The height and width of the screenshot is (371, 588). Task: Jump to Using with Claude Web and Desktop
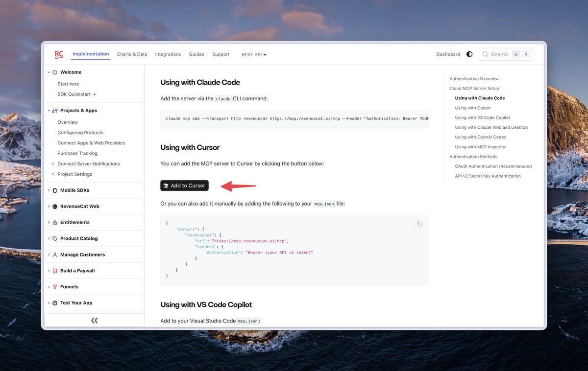click(491, 127)
